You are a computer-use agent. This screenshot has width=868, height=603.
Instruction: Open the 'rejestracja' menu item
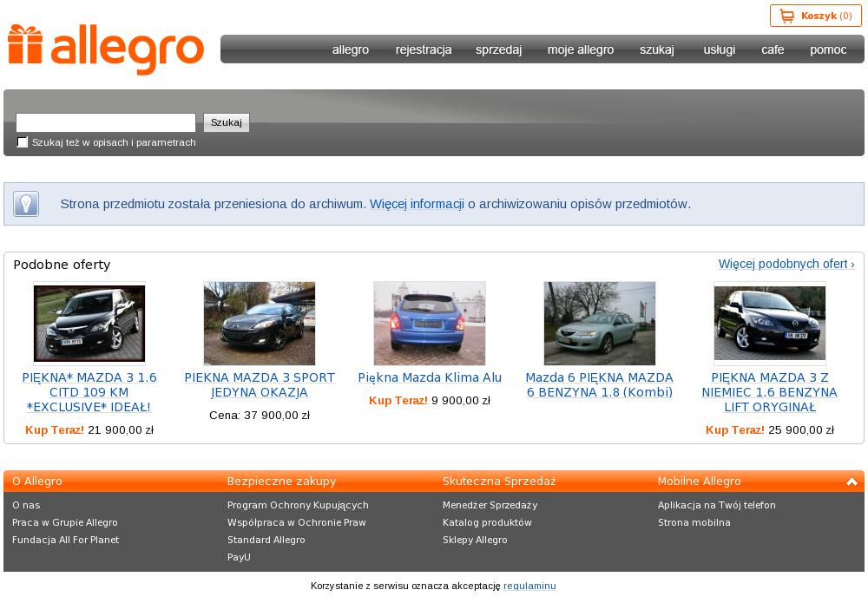[x=424, y=49]
